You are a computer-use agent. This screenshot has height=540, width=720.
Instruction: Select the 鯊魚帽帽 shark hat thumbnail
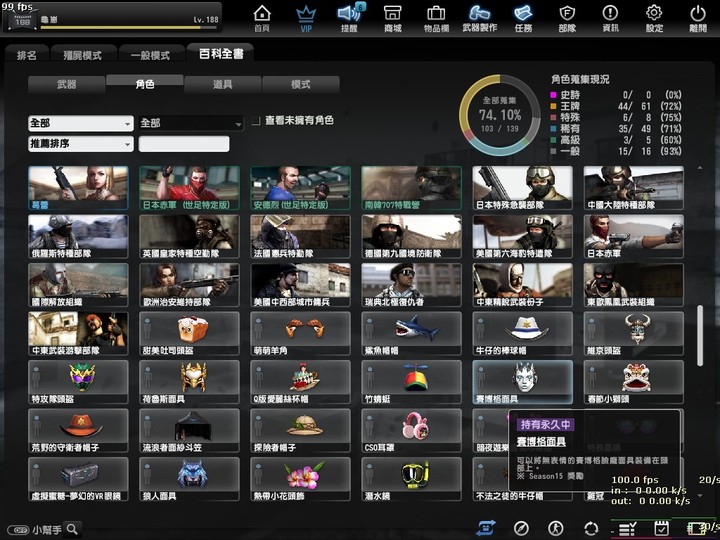click(x=411, y=333)
